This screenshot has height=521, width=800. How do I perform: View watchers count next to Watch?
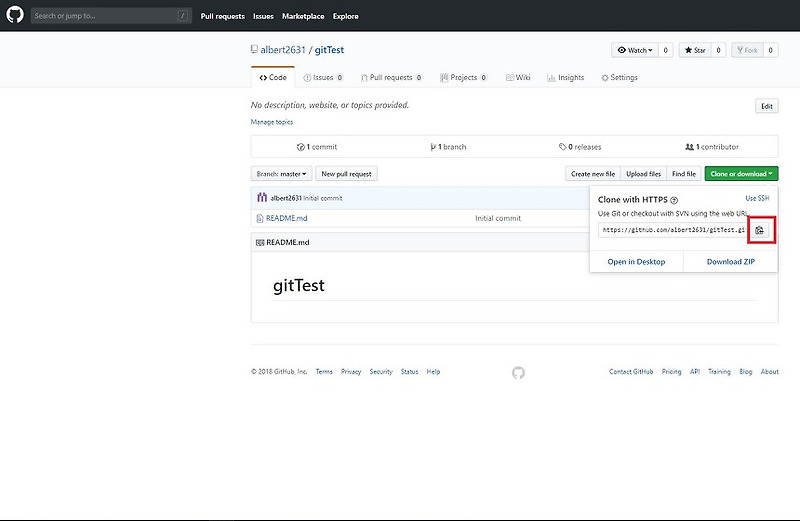point(665,50)
